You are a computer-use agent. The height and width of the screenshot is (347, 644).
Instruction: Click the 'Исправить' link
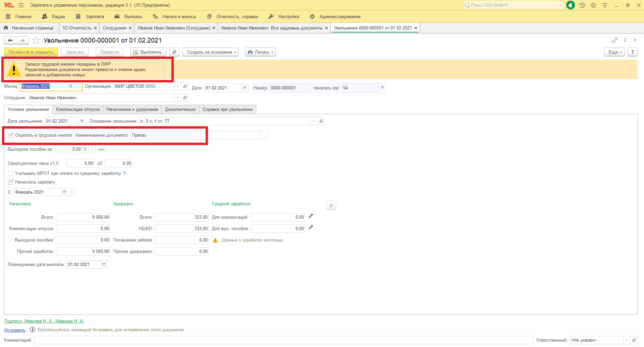pyautogui.click(x=15, y=330)
